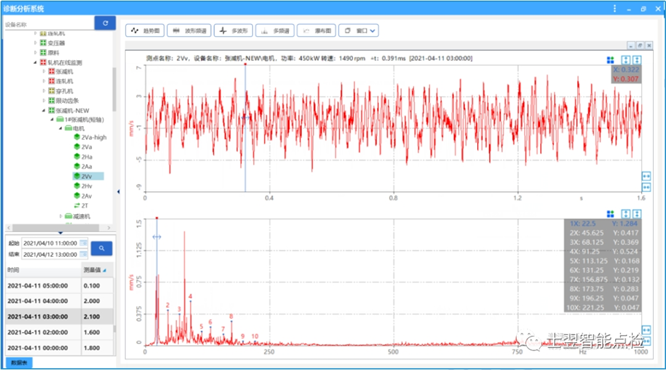The image size is (666, 370).
Task: Collapse the 张减机-NEW tree node
Action: point(44,110)
